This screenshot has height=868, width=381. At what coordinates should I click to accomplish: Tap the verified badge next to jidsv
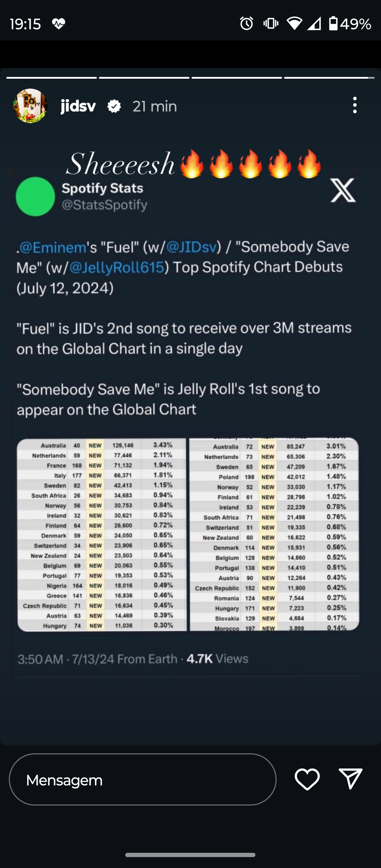[x=114, y=106]
